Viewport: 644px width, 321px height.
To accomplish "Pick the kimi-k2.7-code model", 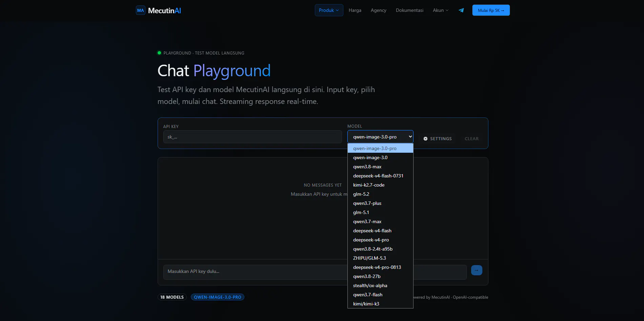I will pyautogui.click(x=380, y=185).
